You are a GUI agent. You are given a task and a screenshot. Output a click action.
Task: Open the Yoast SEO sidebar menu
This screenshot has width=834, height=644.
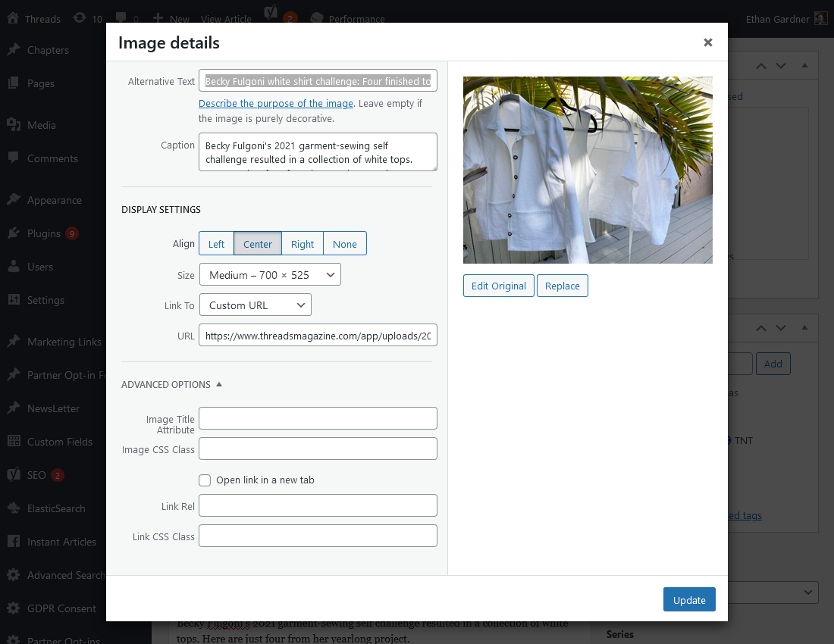pos(36,475)
